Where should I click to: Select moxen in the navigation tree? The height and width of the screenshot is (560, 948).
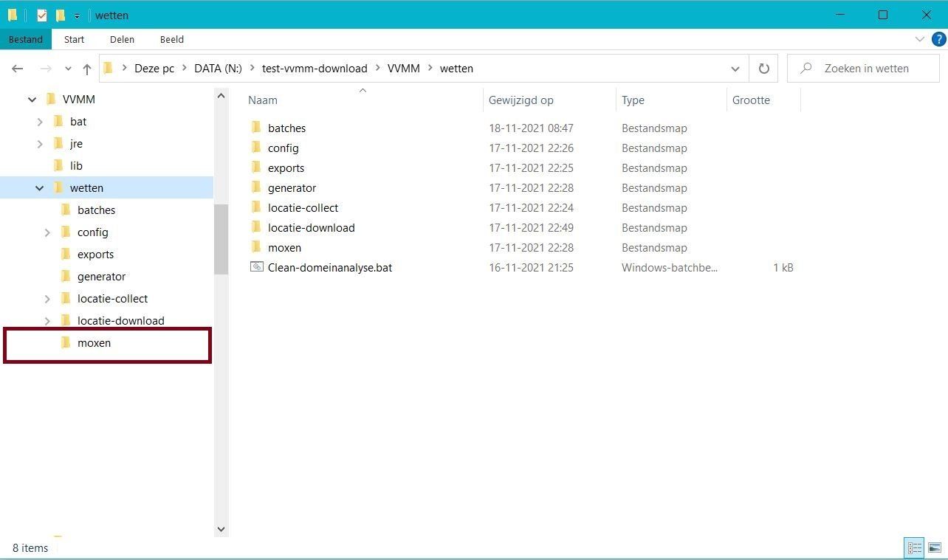tap(94, 342)
